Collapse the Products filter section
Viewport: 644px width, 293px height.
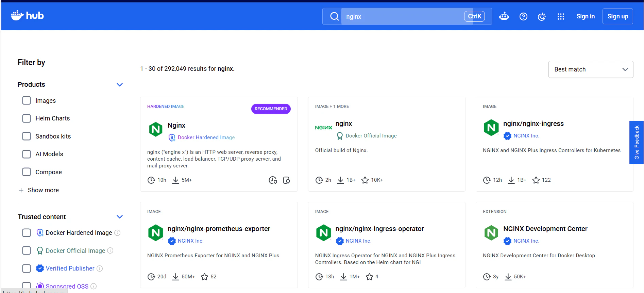pyautogui.click(x=120, y=84)
